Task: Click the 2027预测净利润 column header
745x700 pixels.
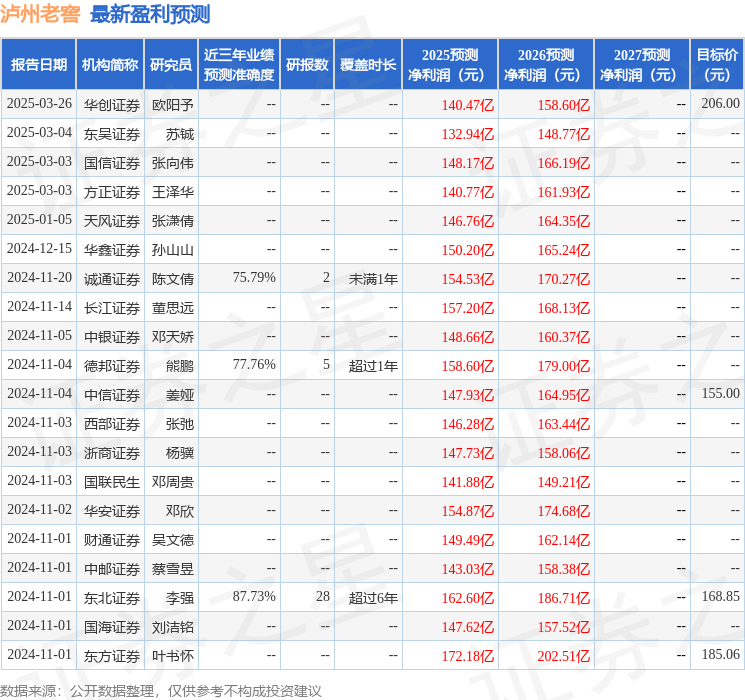Action: point(642,64)
